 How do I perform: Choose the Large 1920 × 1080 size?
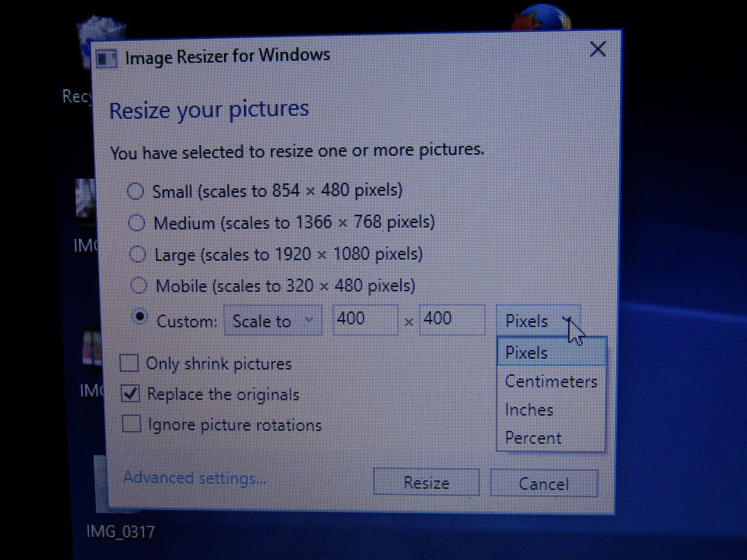pyautogui.click(x=137, y=255)
